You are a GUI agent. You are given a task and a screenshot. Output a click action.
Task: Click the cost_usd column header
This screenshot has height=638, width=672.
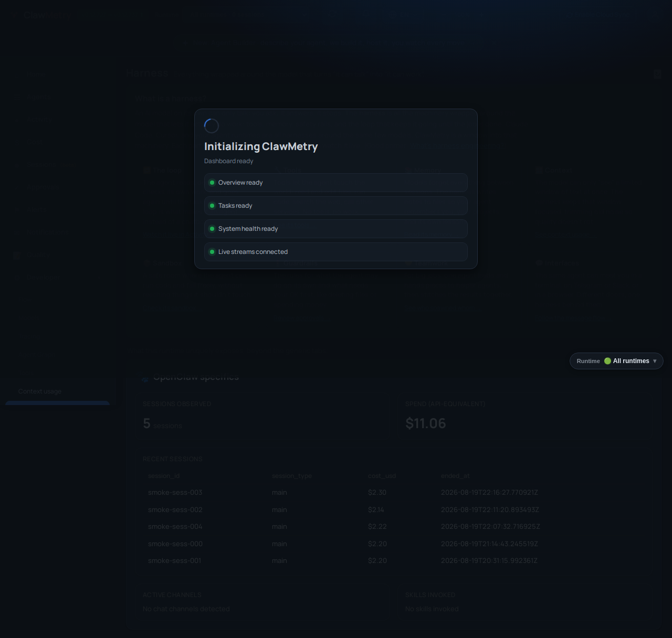pos(382,476)
